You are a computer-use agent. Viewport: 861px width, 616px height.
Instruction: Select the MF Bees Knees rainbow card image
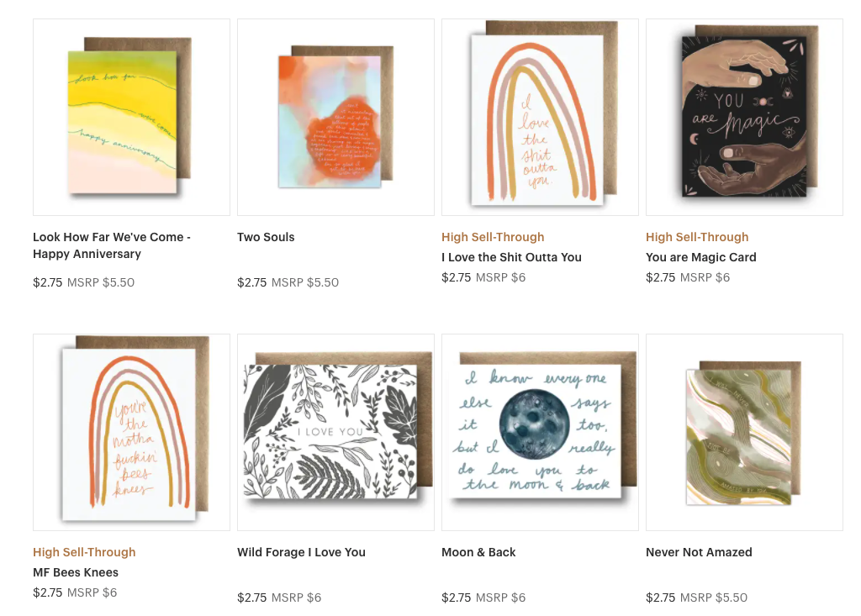tap(131, 432)
